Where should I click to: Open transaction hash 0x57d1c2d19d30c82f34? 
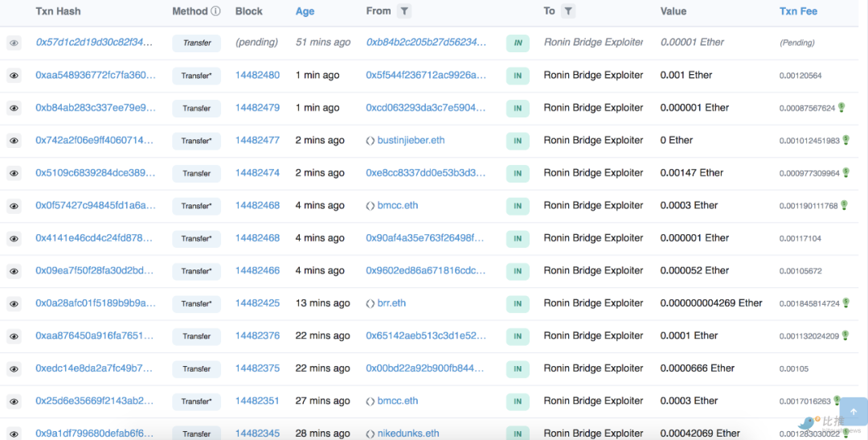tap(94, 42)
